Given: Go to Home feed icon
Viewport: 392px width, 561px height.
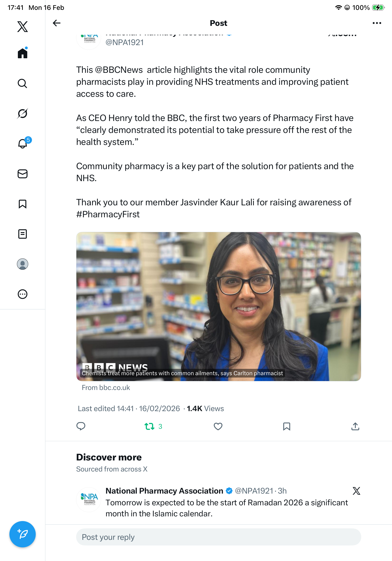Looking at the screenshot, I should point(23,53).
